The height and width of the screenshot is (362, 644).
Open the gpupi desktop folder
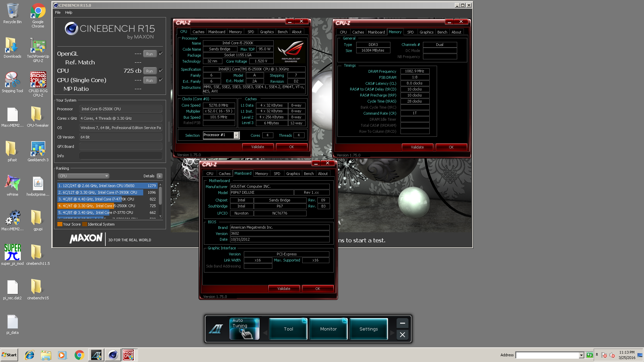38,221
